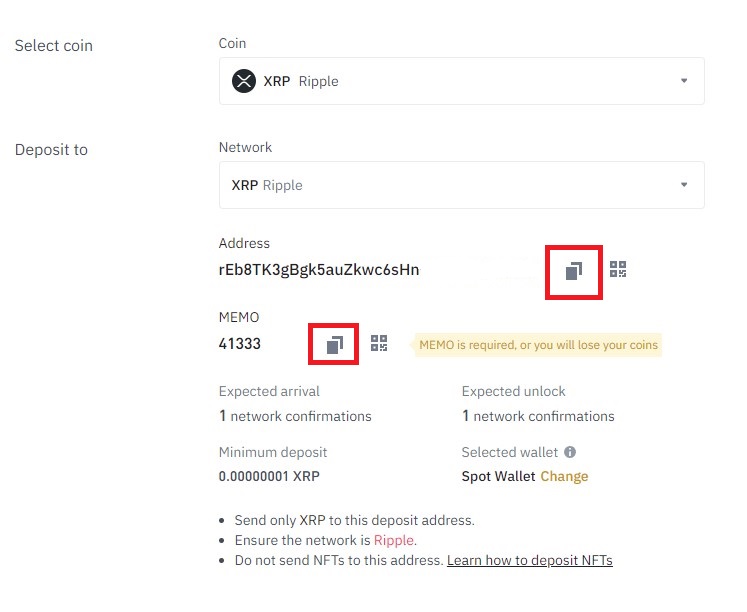
Task: Copy the MEMO number 41333
Action: (x=334, y=345)
